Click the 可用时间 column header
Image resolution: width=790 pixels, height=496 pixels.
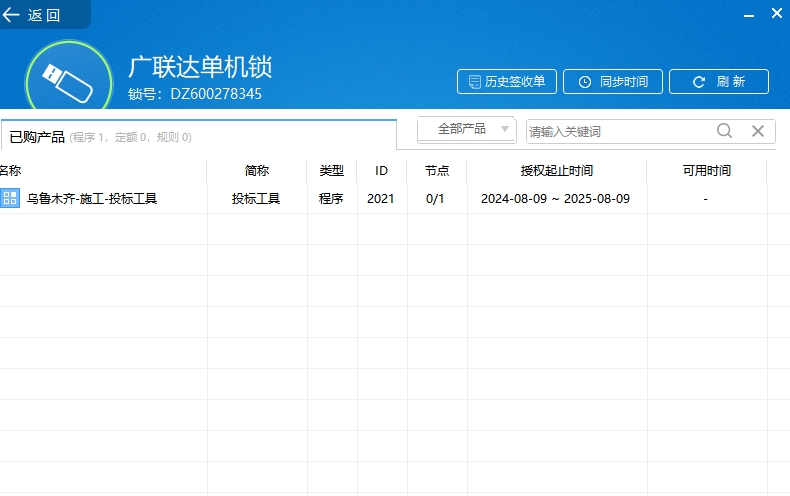[x=707, y=171]
